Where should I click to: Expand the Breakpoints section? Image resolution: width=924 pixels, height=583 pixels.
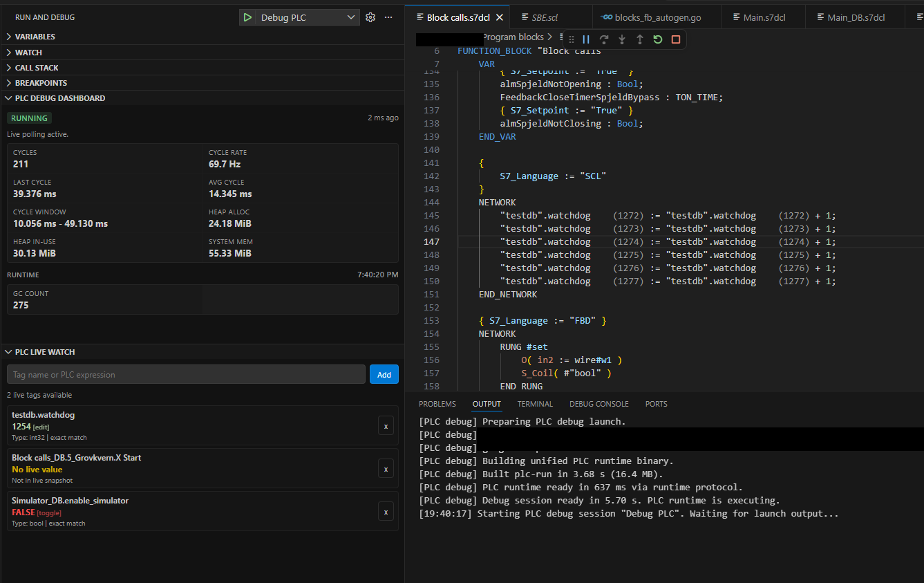point(41,82)
